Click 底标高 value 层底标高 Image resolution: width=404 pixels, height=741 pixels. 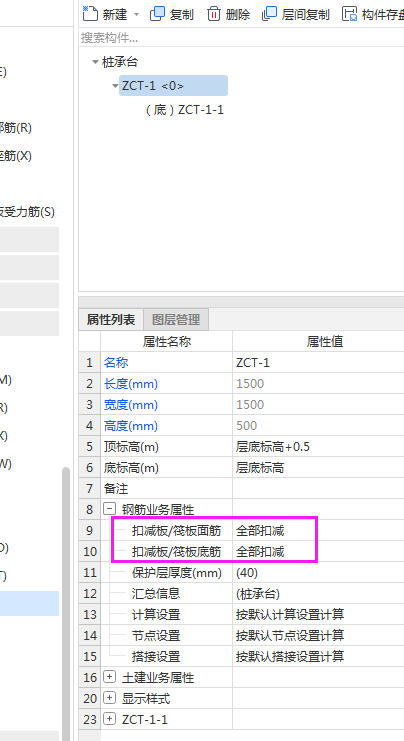[x=318, y=467]
